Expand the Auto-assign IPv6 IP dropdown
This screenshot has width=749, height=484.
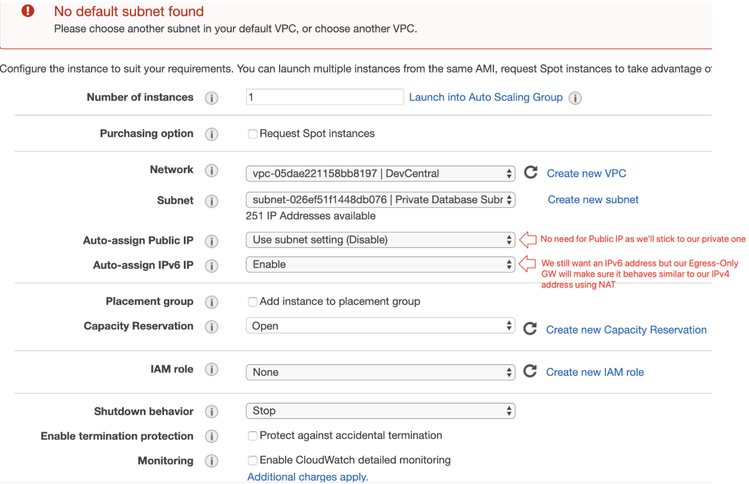point(380,265)
